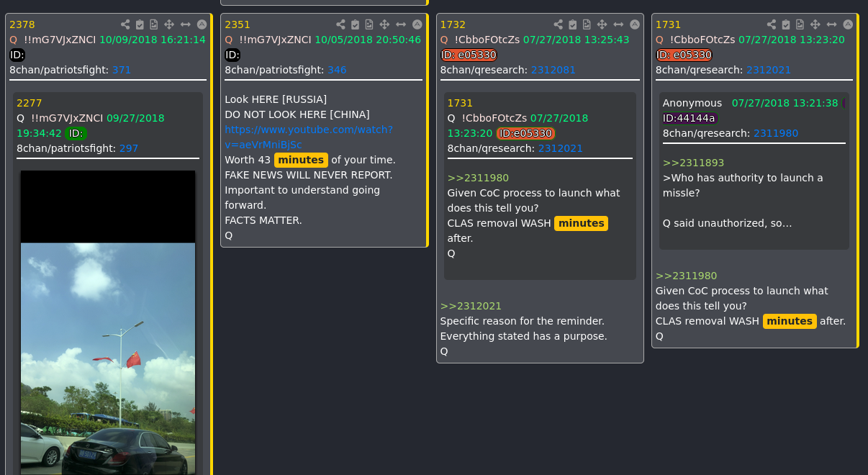The width and height of the screenshot is (868, 475).
Task: Click tripcode !CbboFOtcZs in post 1732 header
Action: click(x=487, y=40)
